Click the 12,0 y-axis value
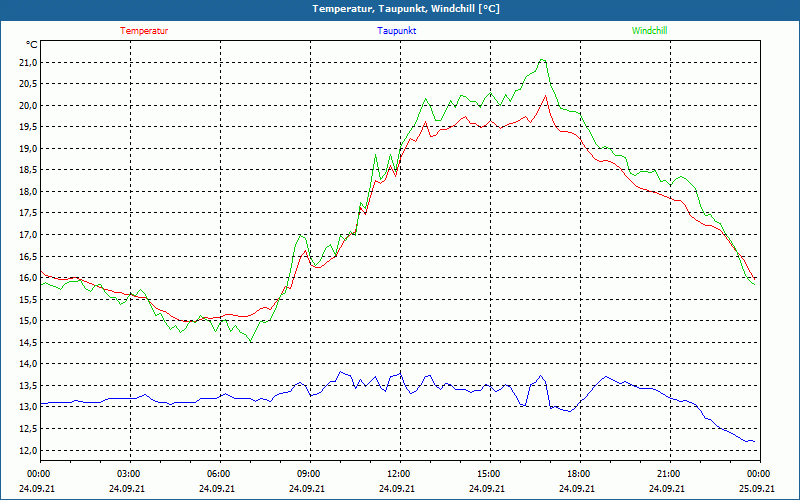 click(x=28, y=451)
